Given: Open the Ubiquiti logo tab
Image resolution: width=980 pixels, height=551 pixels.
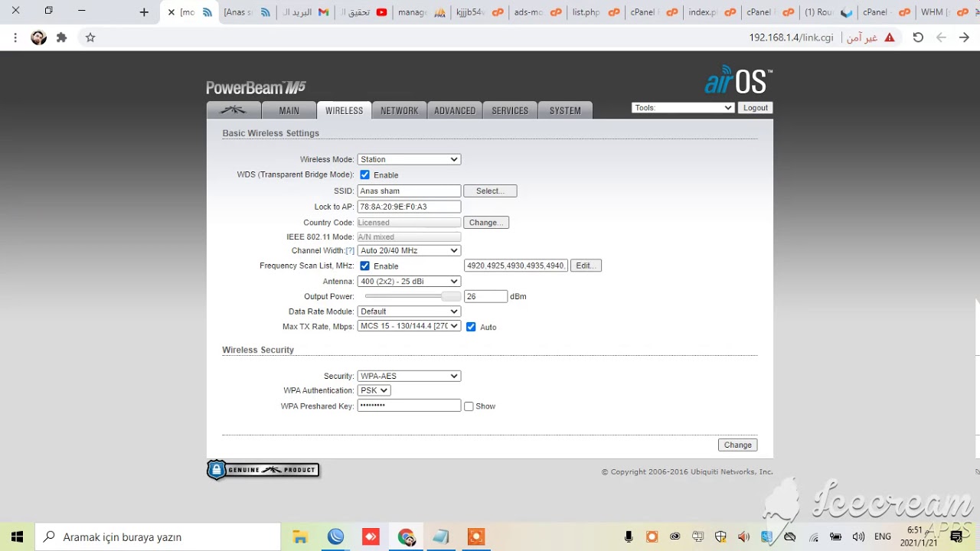Looking at the screenshot, I should click(234, 110).
